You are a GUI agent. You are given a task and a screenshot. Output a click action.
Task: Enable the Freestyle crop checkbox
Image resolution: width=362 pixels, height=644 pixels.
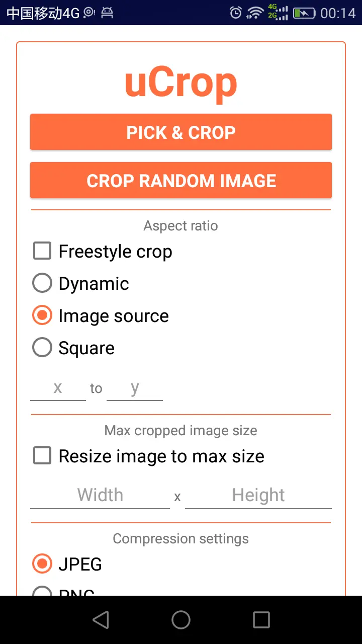coord(42,251)
